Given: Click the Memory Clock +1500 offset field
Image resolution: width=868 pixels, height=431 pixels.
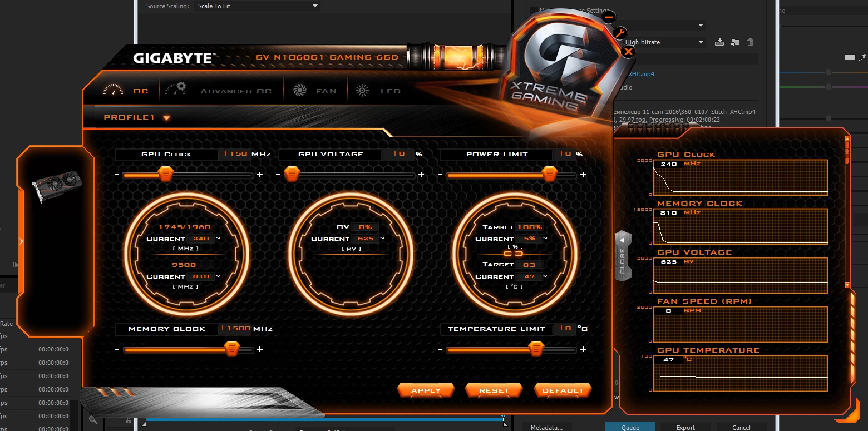Looking at the screenshot, I should [x=234, y=329].
